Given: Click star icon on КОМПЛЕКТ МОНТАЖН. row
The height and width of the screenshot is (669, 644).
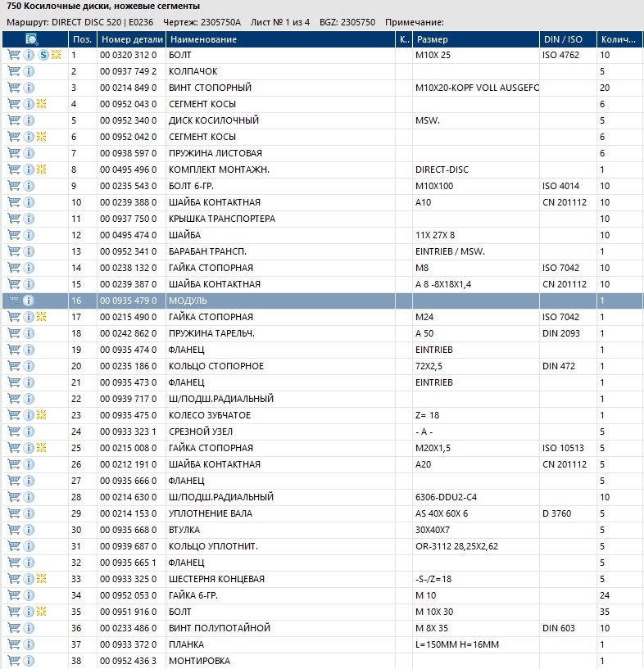Looking at the screenshot, I should [42, 170].
